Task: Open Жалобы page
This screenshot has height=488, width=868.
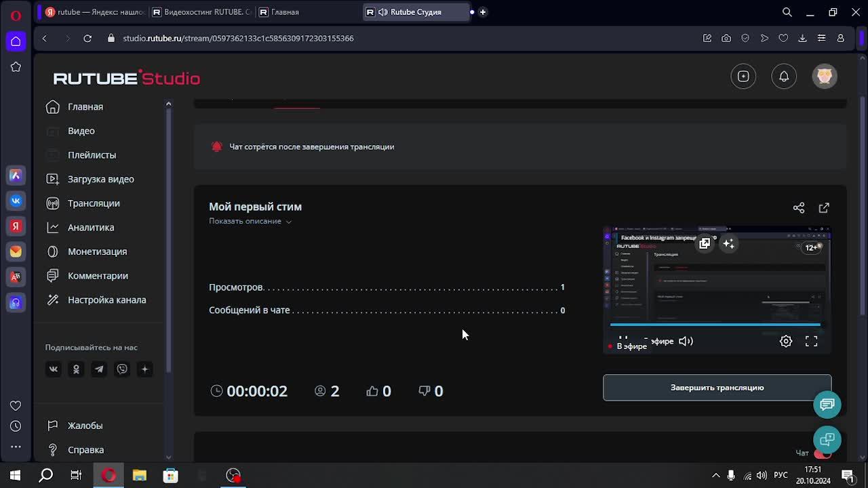Action: click(75, 426)
